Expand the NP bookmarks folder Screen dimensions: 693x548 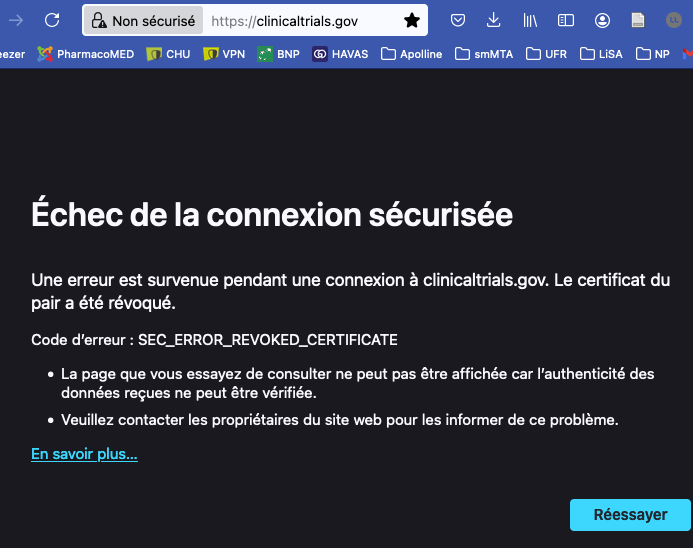pyautogui.click(x=653, y=54)
